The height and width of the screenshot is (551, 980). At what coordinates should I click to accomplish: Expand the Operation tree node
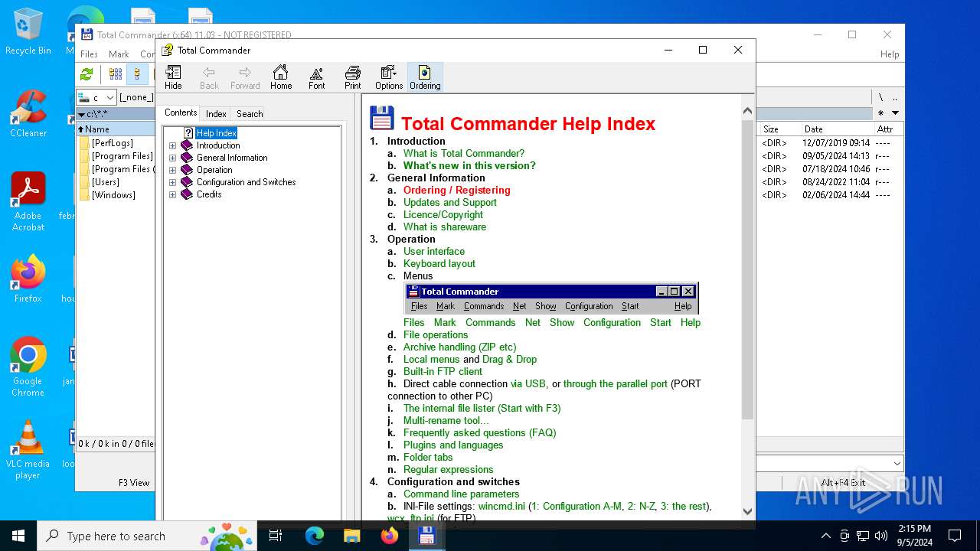click(x=172, y=170)
